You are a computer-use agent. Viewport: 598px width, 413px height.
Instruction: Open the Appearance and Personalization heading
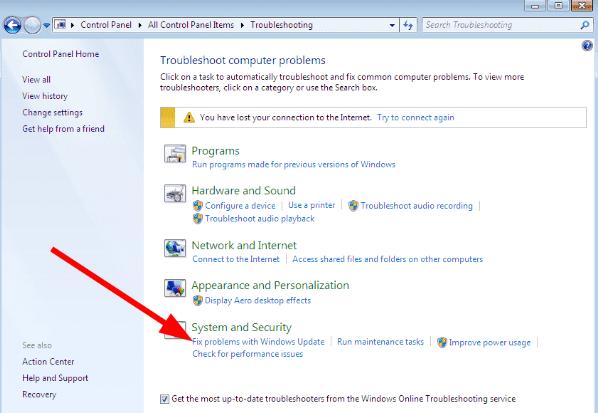pos(270,285)
